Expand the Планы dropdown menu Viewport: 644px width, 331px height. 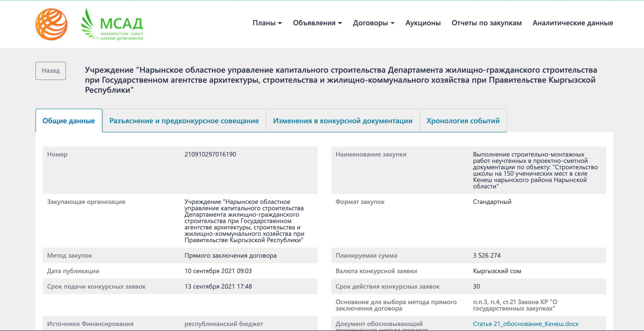coord(267,23)
